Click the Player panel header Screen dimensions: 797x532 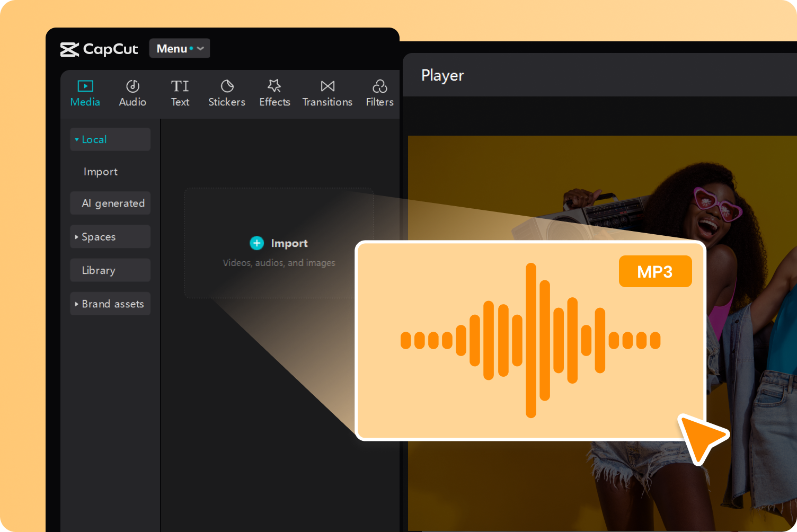442,75
